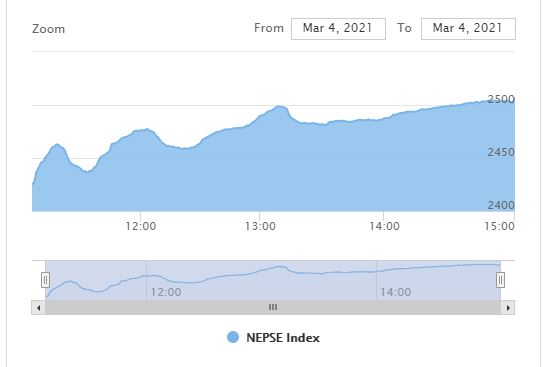Click the navigator 12:00 label
The height and width of the screenshot is (367, 549).
(x=166, y=292)
